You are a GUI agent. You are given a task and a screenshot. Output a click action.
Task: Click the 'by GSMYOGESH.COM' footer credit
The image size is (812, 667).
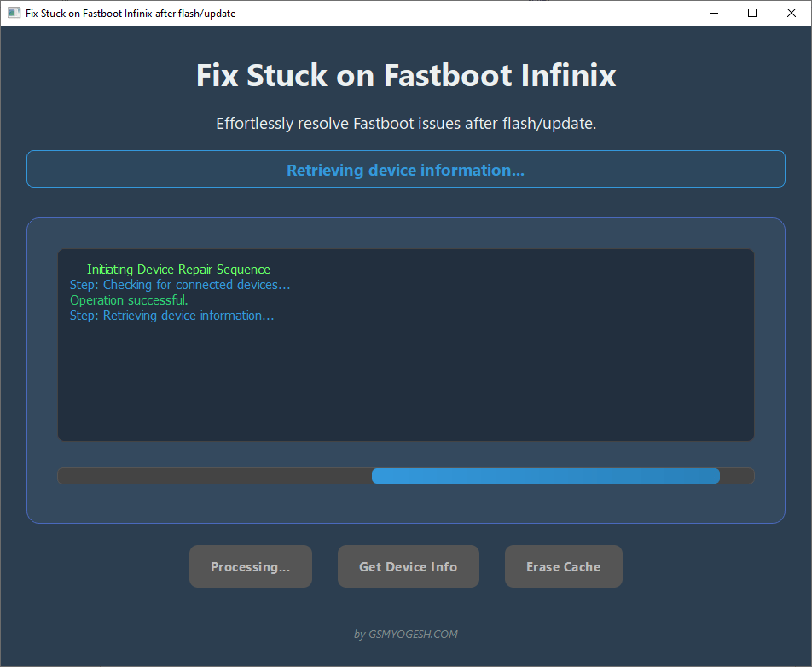(x=406, y=634)
